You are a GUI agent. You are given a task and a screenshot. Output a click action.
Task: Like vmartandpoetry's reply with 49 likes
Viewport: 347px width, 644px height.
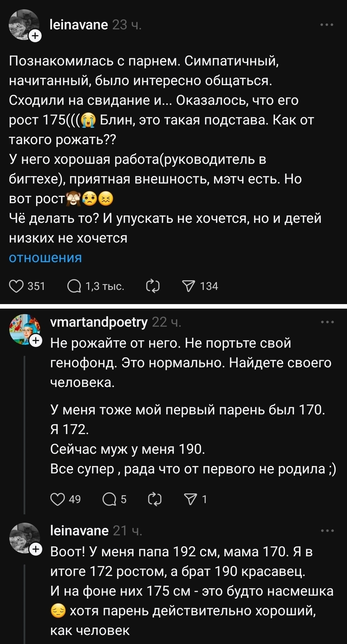coord(58,499)
